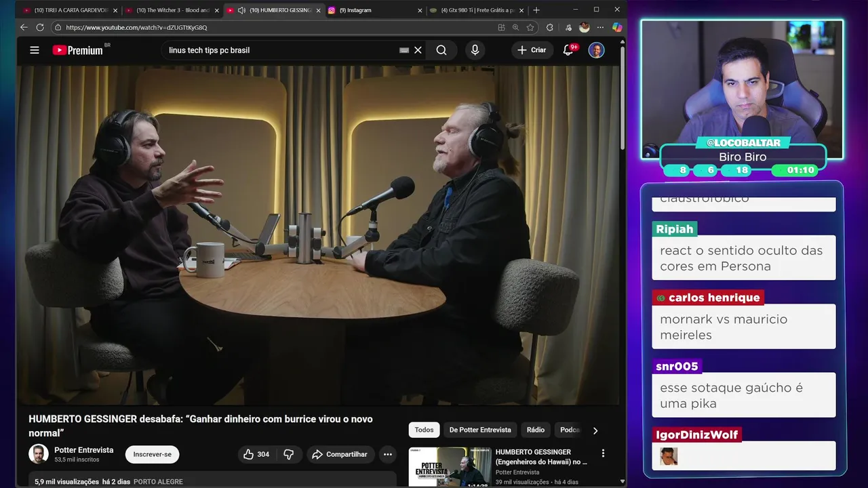Click snr005 chat username
The image size is (868, 488).
click(677, 366)
